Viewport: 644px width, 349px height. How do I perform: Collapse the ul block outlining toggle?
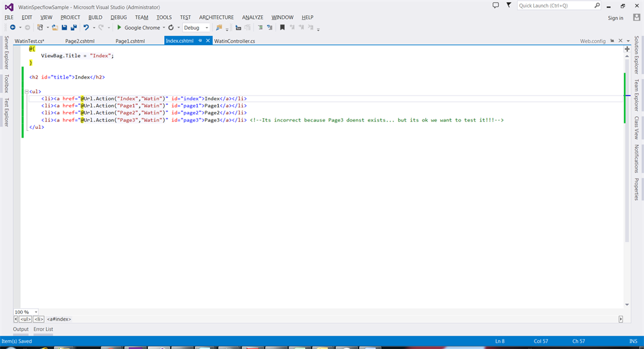tap(26, 91)
